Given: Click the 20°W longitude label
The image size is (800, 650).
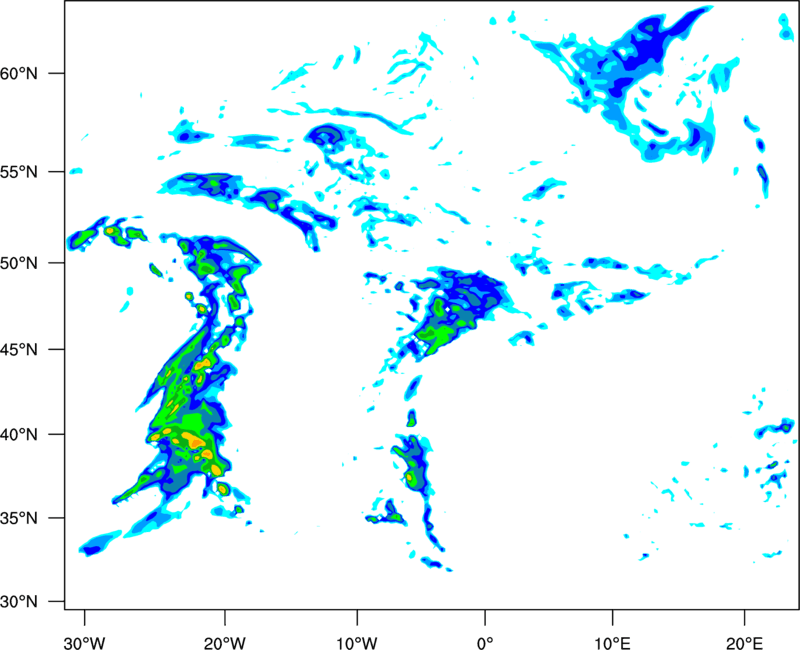Looking at the screenshot, I should (x=224, y=643).
